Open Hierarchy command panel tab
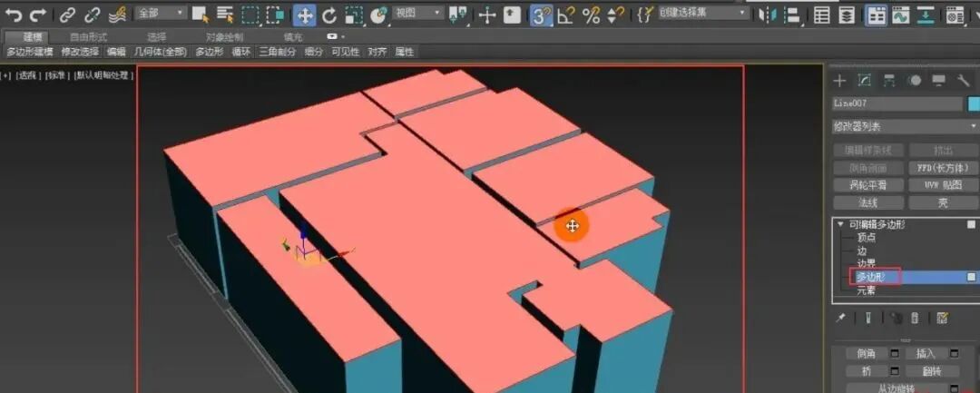The height and width of the screenshot is (393, 980). pyautogui.click(x=888, y=81)
